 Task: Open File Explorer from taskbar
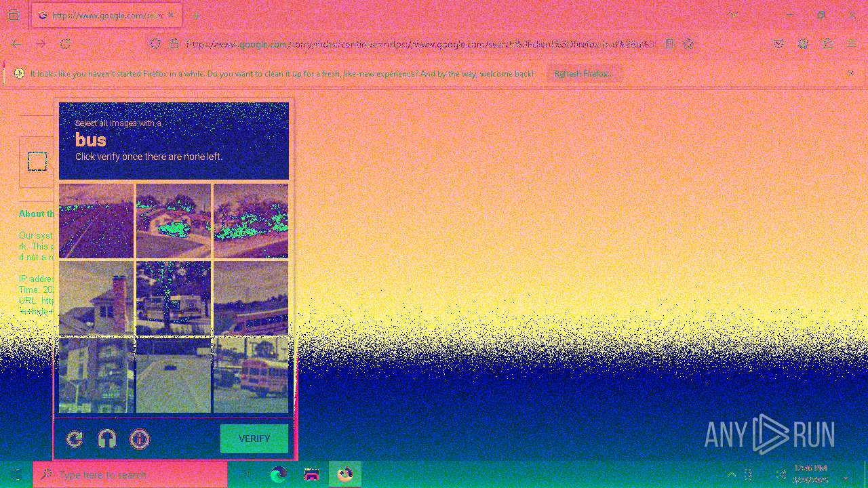click(x=312, y=474)
